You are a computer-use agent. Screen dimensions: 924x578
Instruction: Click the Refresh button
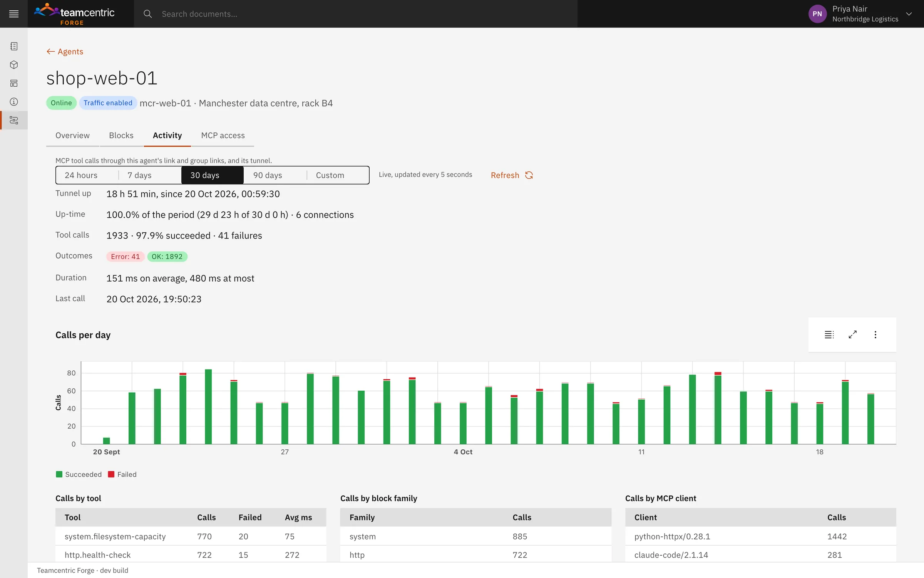[512, 175]
